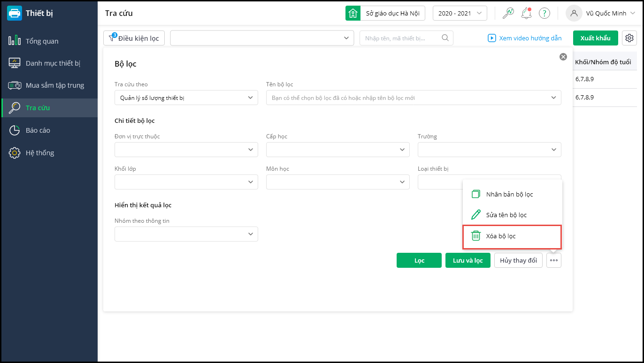Close the Bộ lọc filter panel
Viewport: 644px width, 363px height.
[563, 57]
